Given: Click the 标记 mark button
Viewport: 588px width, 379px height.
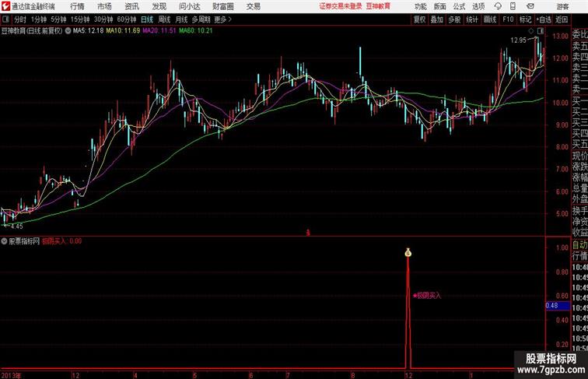Looking at the screenshot, I should click(x=525, y=19).
